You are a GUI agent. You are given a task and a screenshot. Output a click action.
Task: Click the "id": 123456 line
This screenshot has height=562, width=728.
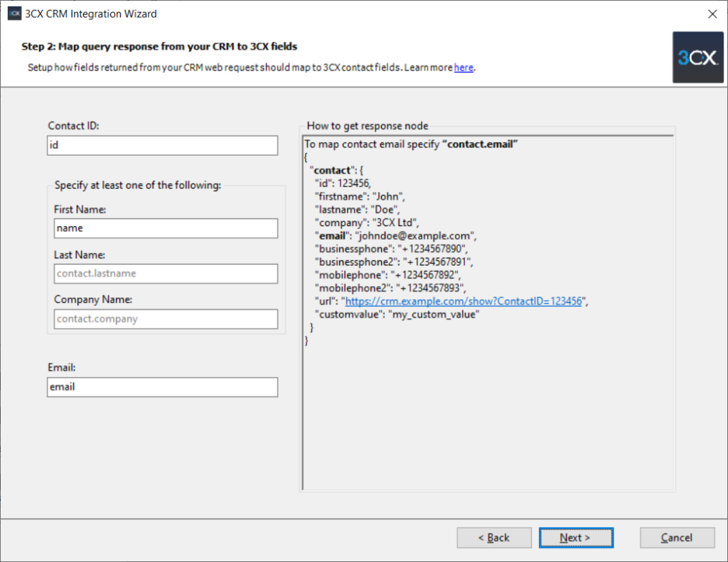(x=343, y=184)
